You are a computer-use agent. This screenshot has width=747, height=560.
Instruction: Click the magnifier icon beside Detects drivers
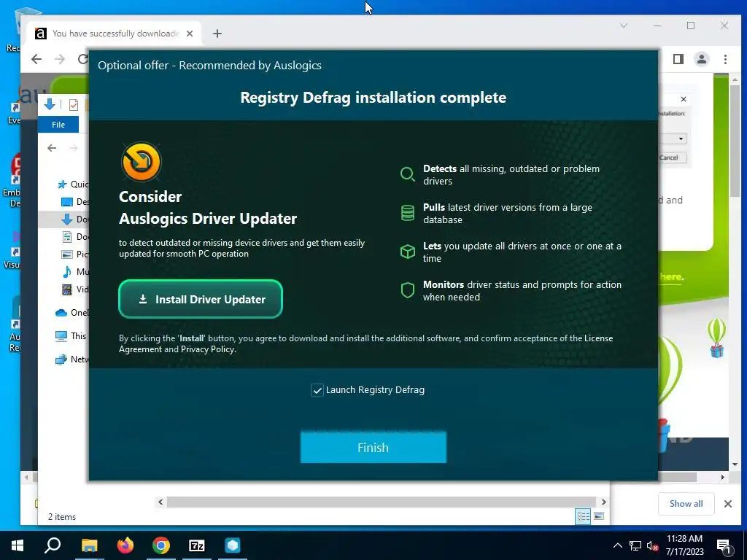[407, 174]
